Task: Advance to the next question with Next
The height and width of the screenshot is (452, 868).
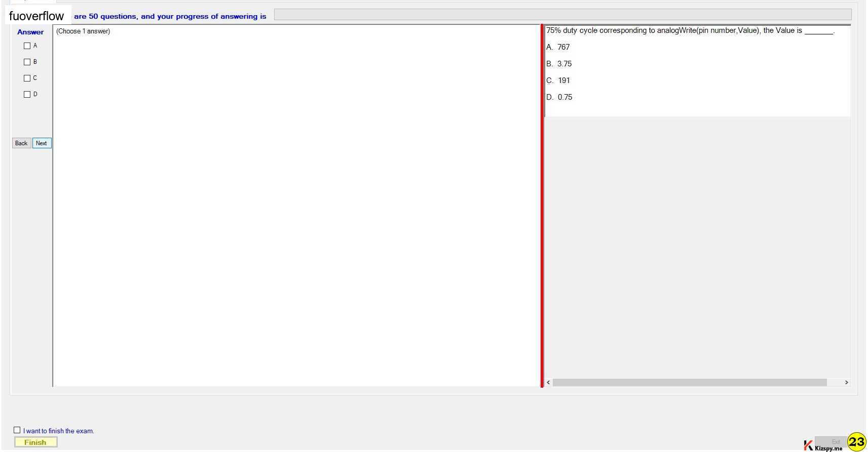Action: (42, 143)
